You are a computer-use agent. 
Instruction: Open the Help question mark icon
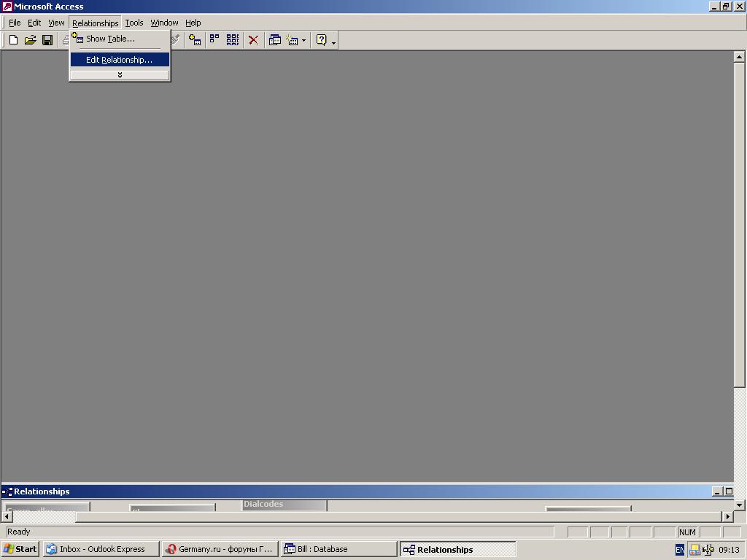point(321,40)
